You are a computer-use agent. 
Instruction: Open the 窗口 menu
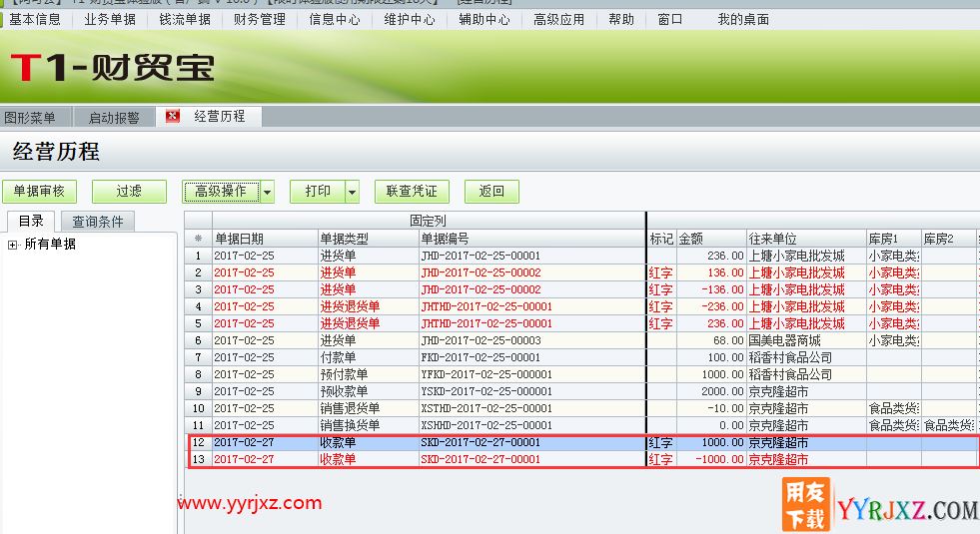(670, 19)
